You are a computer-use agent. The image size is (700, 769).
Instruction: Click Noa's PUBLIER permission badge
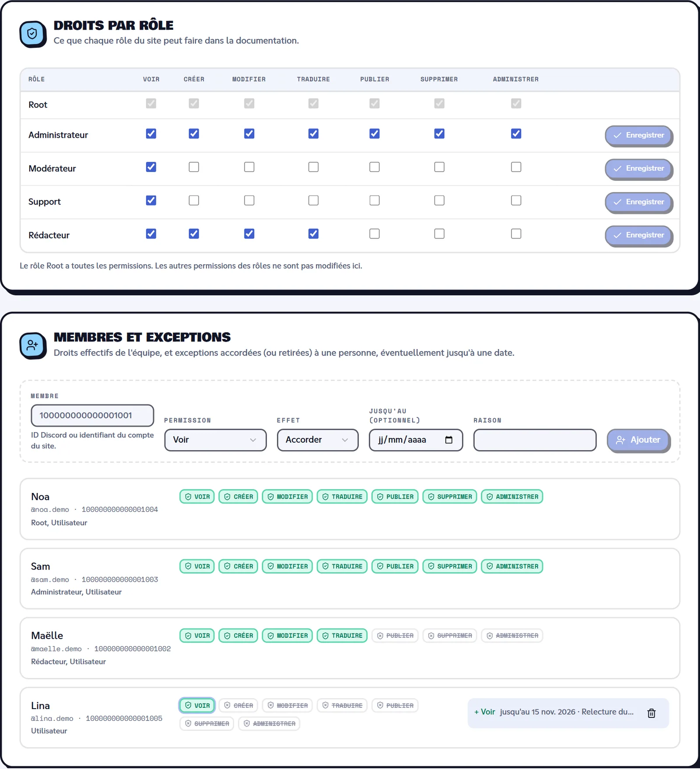(395, 496)
